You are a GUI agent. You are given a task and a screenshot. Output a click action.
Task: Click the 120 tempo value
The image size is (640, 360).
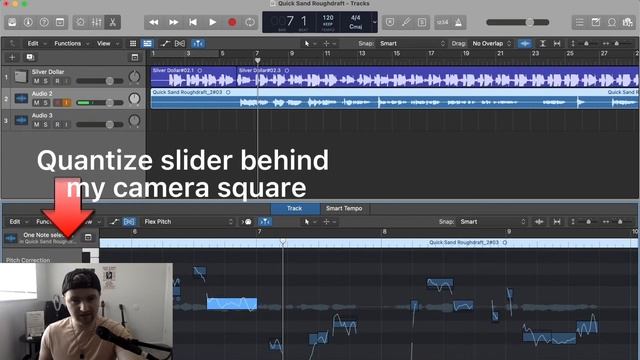[328, 18]
